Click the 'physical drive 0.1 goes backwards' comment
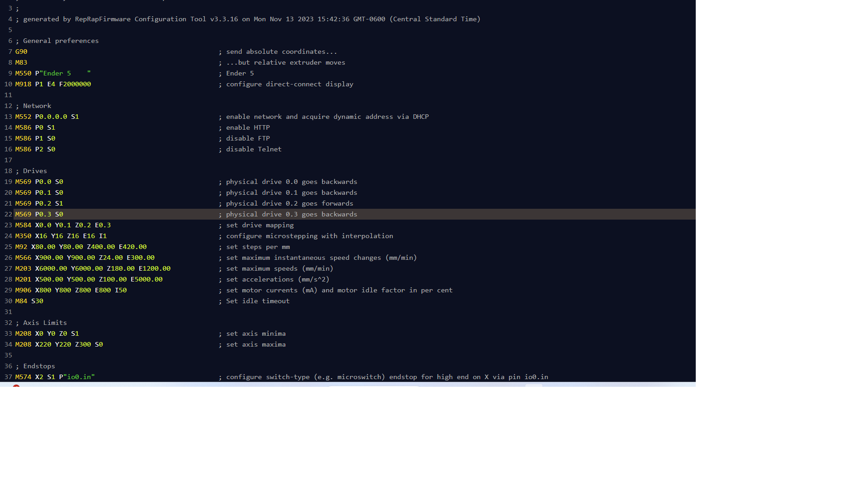868x488 pixels. (x=288, y=192)
